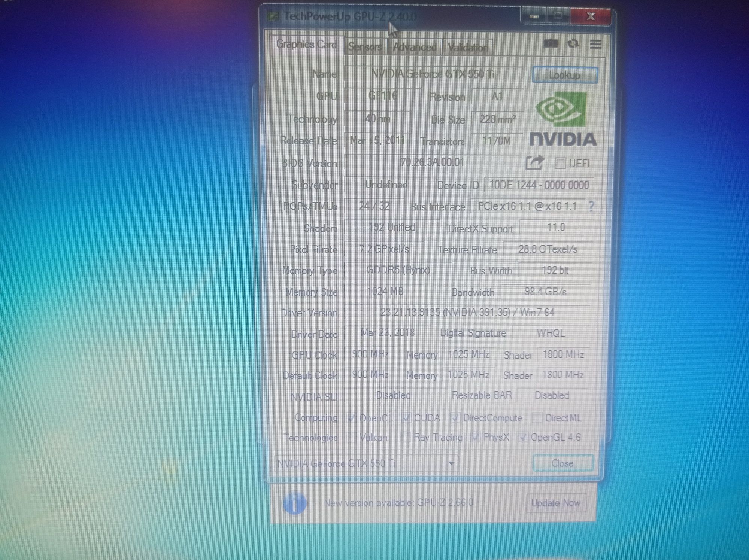
Task: Click the Digital Signature value WHQL
Action: [x=551, y=333]
